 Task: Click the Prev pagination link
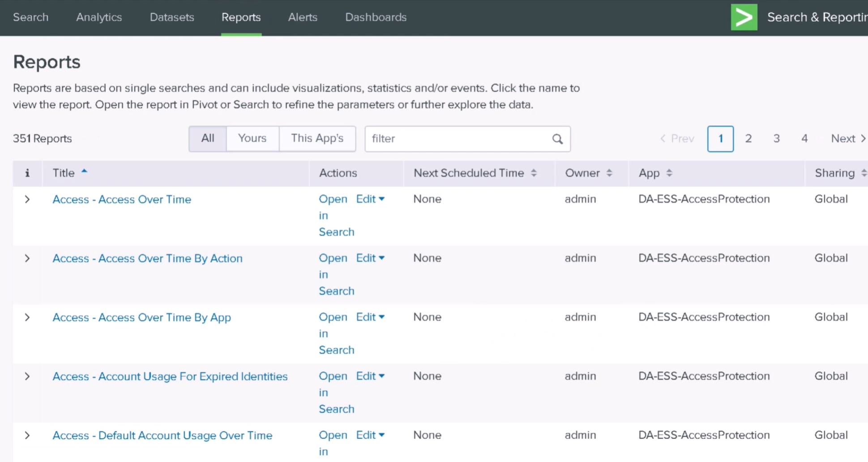point(677,139)
